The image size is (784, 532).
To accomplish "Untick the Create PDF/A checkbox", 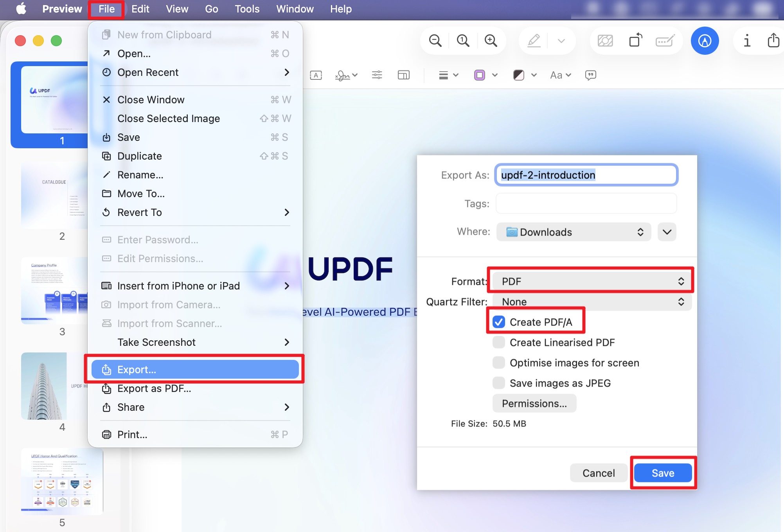I will coord(499,322).
